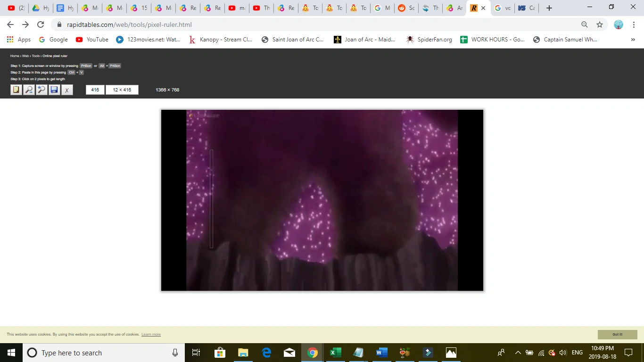Open the WORK HOURS bookmark
Viewport: 644px width, 362px height.
tap(492, 40)
